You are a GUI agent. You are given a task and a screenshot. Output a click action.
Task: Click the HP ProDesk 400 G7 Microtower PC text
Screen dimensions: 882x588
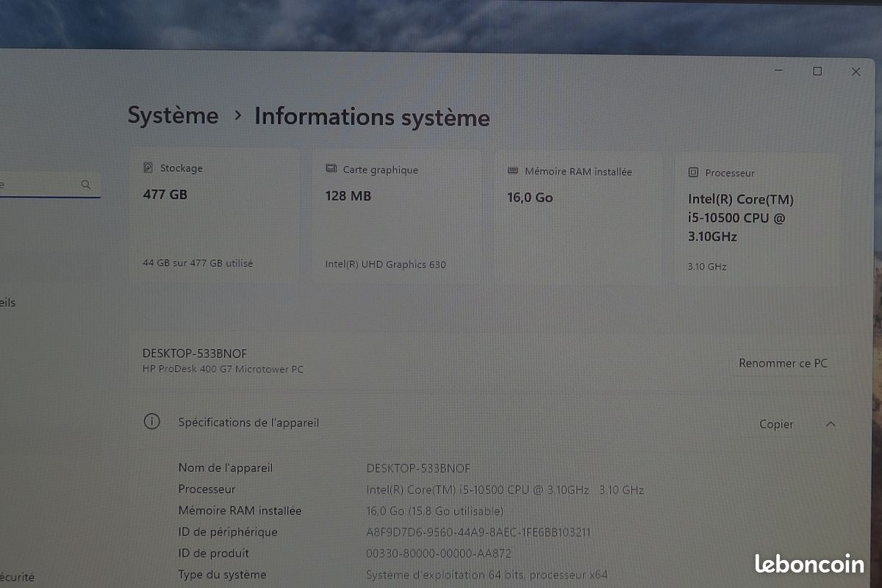[x=223, y=369]
